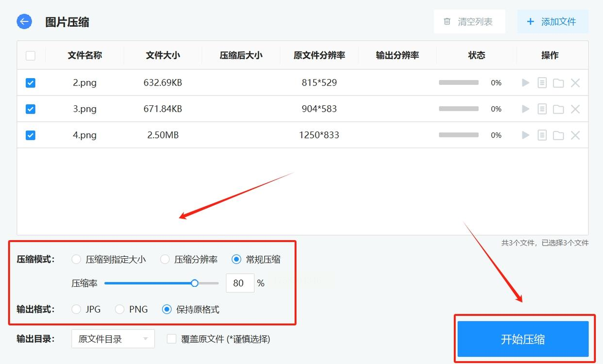Uncheck the 2.png row checkbox
This screenshot has height=364, width=603.
pyautogui.click(x=31, y=83)
